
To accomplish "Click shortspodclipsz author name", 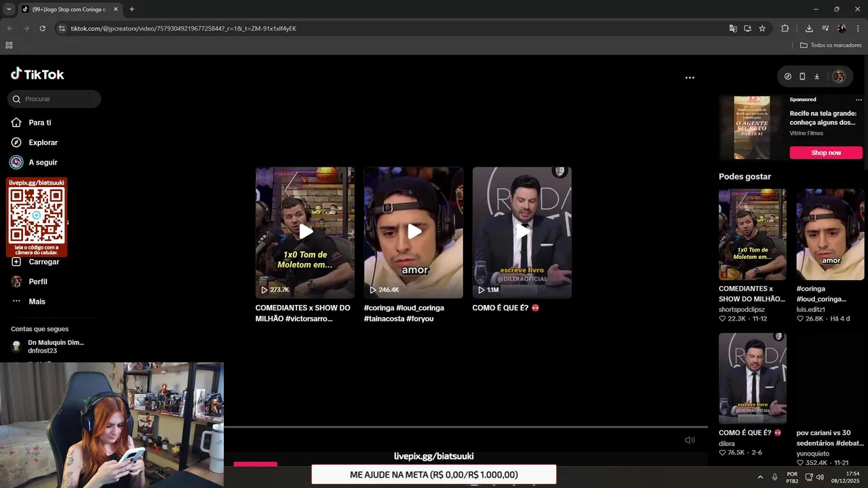I will 742,309.
